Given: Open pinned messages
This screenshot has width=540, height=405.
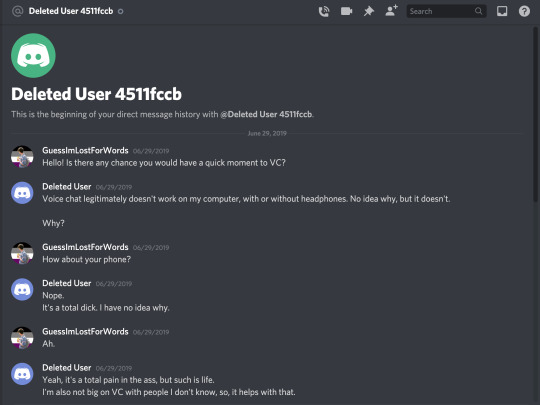Looking at the screenshot, I should tap(368, 11).
